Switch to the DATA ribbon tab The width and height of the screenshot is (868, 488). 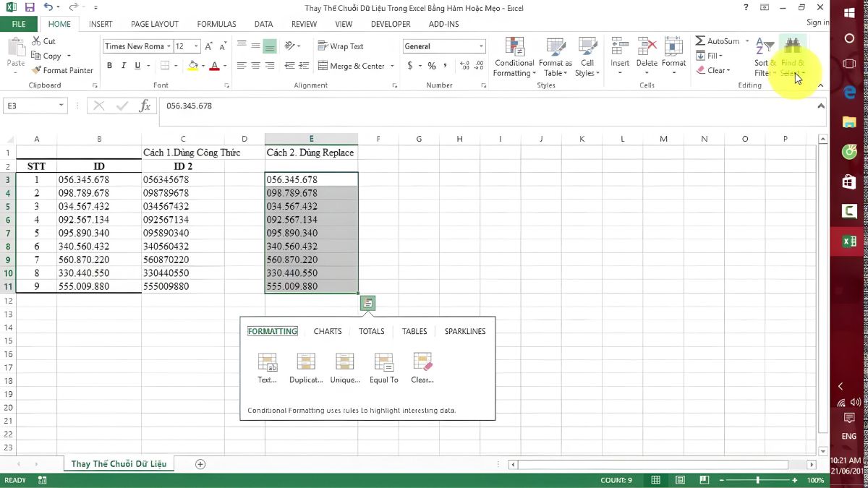pyautogui.click(x=263, y=24)
